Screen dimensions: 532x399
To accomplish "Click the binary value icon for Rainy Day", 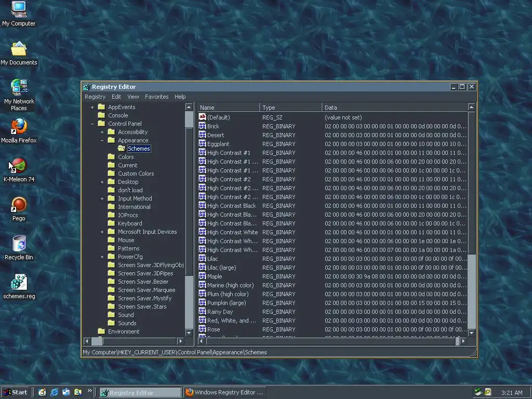I will (x=203, y=311).
